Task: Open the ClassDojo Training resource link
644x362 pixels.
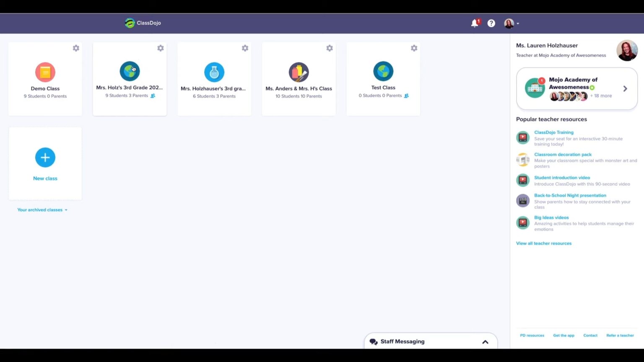Action: tap(553, 132)
